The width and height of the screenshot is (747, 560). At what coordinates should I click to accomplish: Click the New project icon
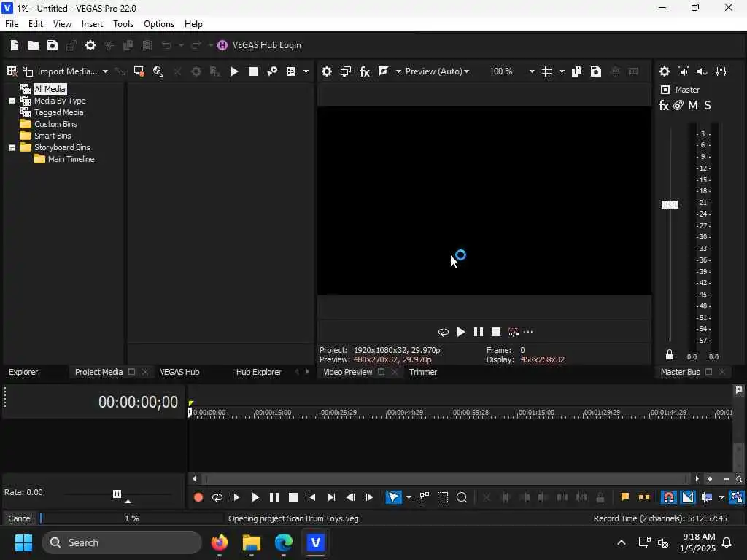pyautogui.click(x=15, y=45)
